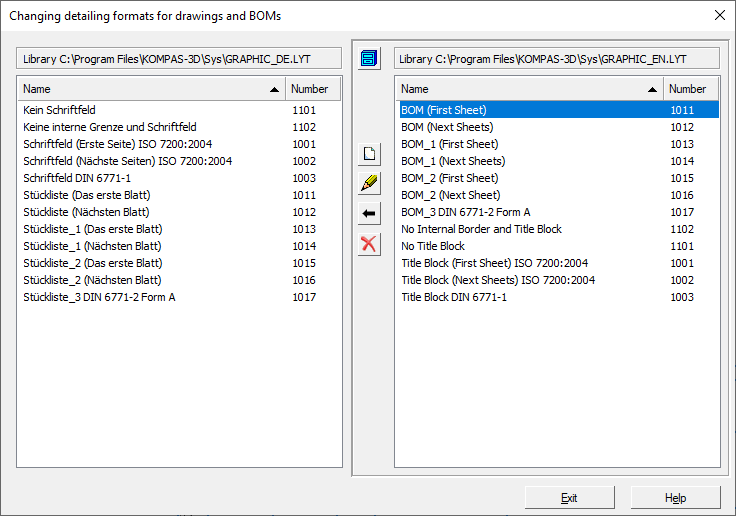The image size is (736, 516).
Task: Select 'BOM (First Sheet)' in right list
Action: (444, 110)
